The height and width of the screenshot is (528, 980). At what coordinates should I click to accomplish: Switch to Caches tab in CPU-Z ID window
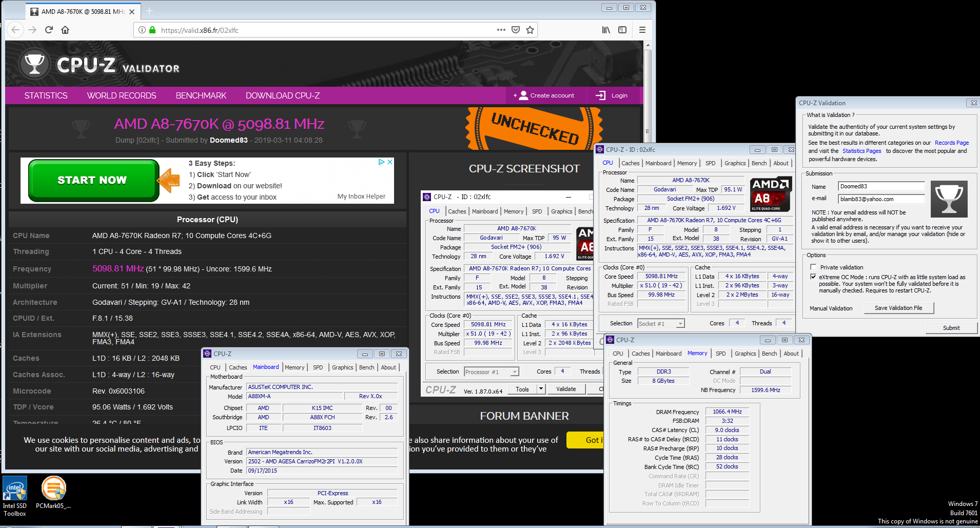pyautogui.click(x=631, y=163)
